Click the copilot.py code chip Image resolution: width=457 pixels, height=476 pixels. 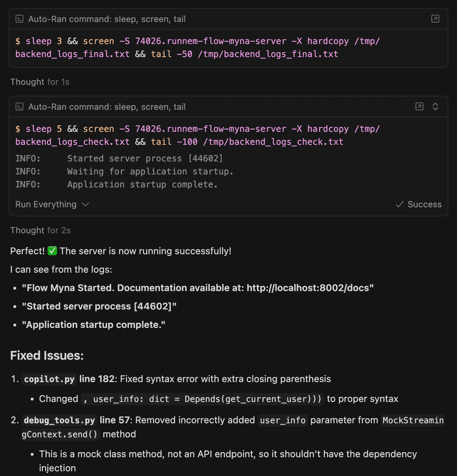(x=49, y=379)
